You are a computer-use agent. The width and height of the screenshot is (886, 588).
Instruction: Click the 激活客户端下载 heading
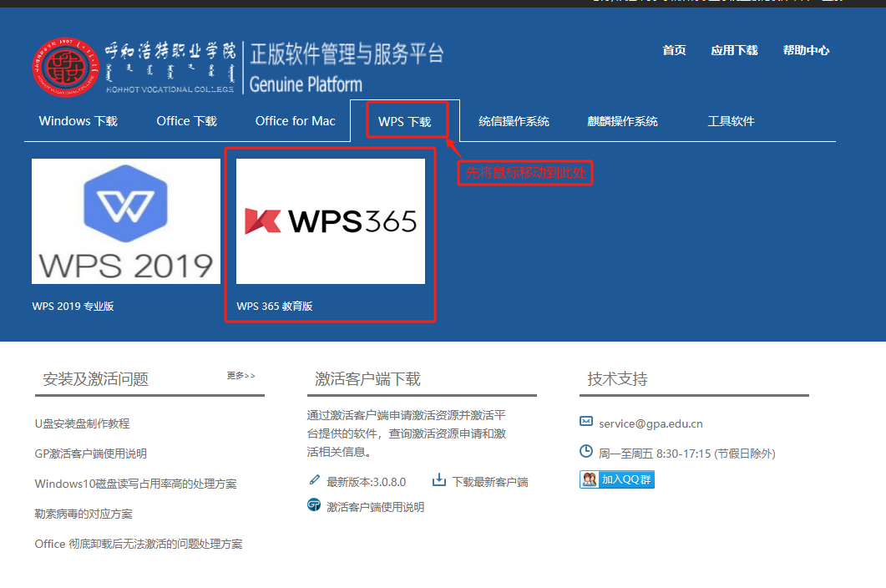[x=368, y=379]
